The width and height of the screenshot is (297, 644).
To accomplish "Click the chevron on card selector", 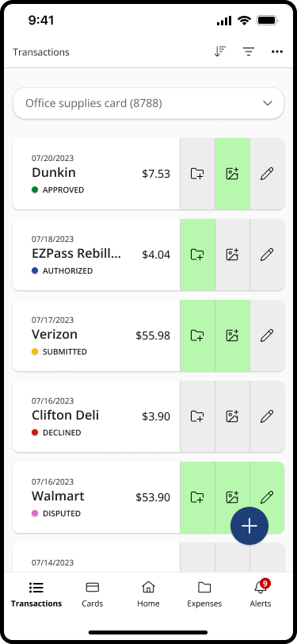I will pyautogui.click(x=268, y=103).
